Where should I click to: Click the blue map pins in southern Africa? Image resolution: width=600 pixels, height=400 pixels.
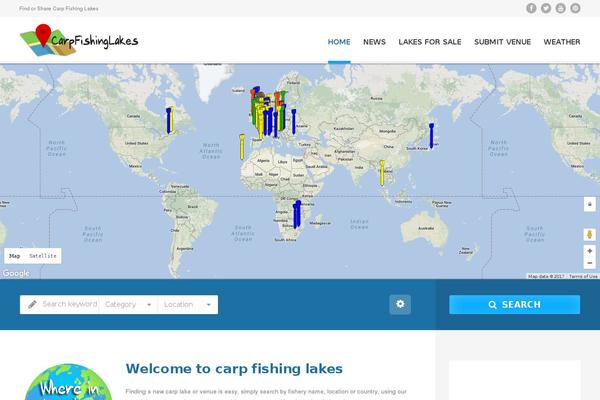pyautogui.click(x=297, y=214)
